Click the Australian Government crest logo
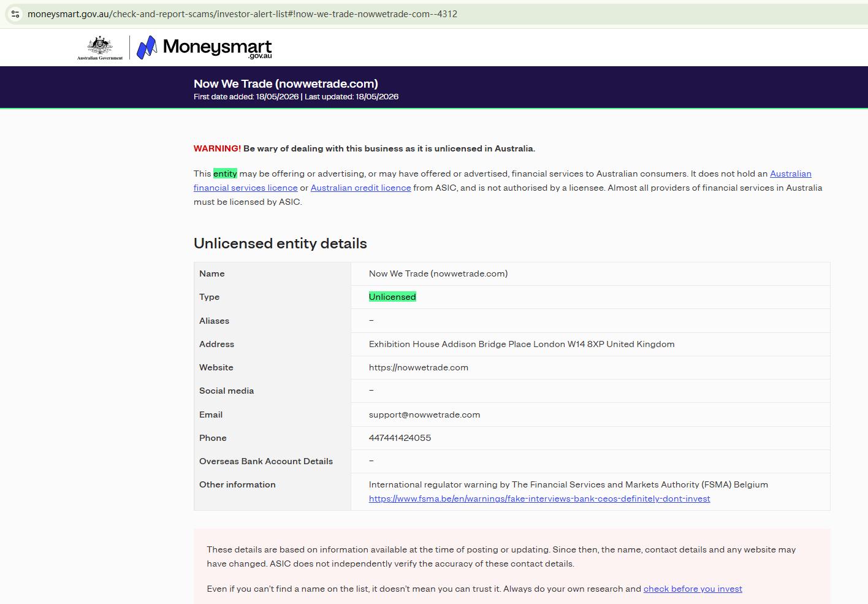 click(100, 48)
